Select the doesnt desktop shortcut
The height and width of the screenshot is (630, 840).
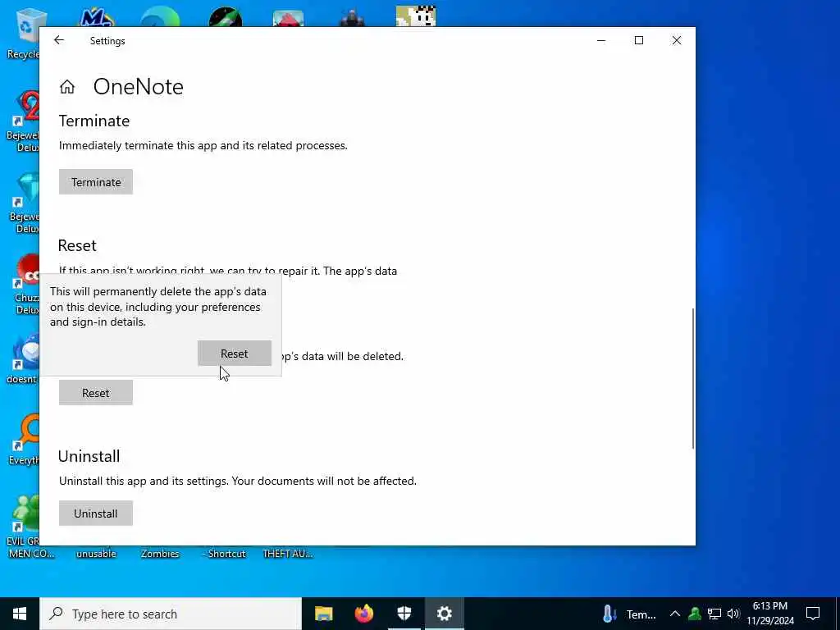22,359
